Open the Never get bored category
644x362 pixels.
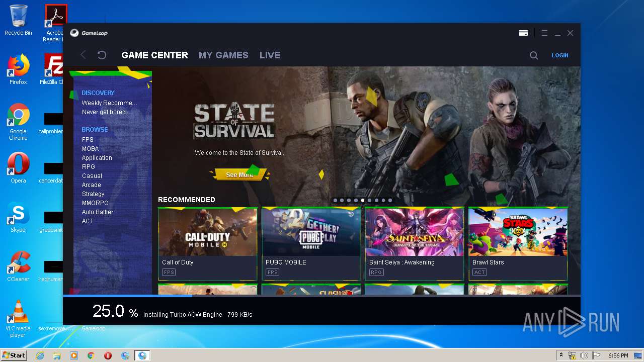point(104,112)
